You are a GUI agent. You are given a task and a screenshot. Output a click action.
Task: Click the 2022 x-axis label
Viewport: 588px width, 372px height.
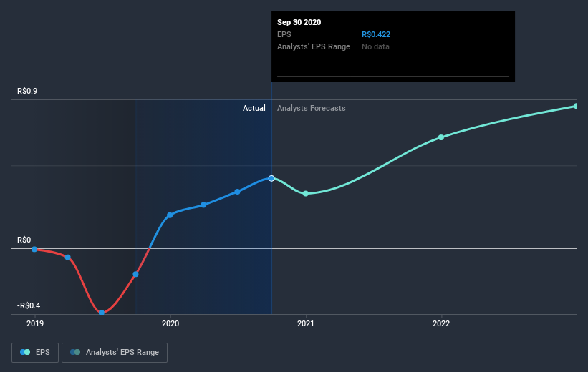pyautogui.click(x=441, y=323)
